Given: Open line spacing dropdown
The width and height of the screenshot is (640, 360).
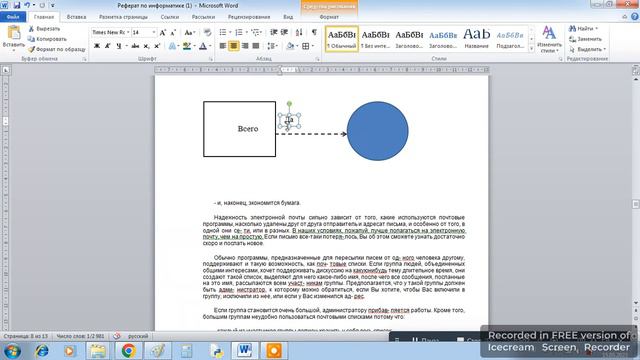Looking at the screenshot, I should coord(272,46).
